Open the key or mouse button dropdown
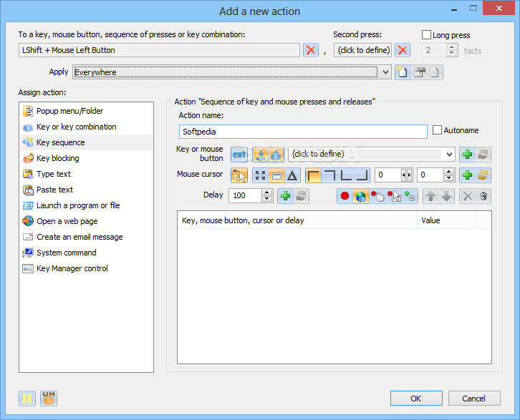The width and height of the screenshot is (520, 420). click(449, 155)
